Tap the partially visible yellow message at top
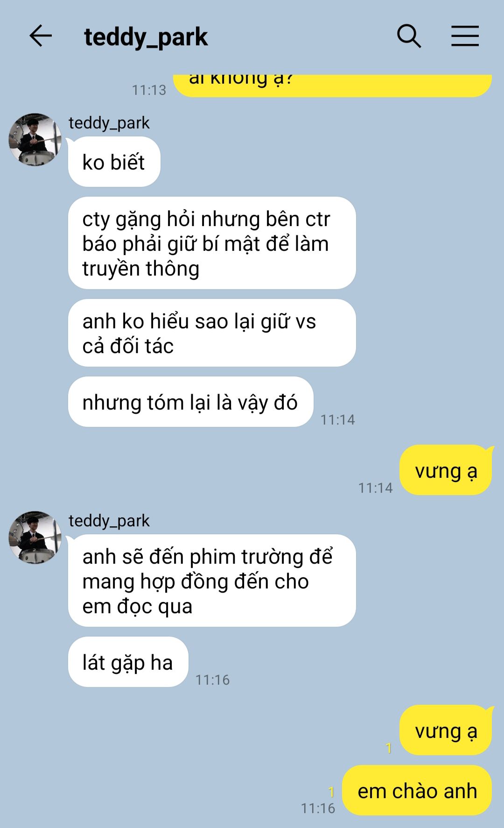 333,85
